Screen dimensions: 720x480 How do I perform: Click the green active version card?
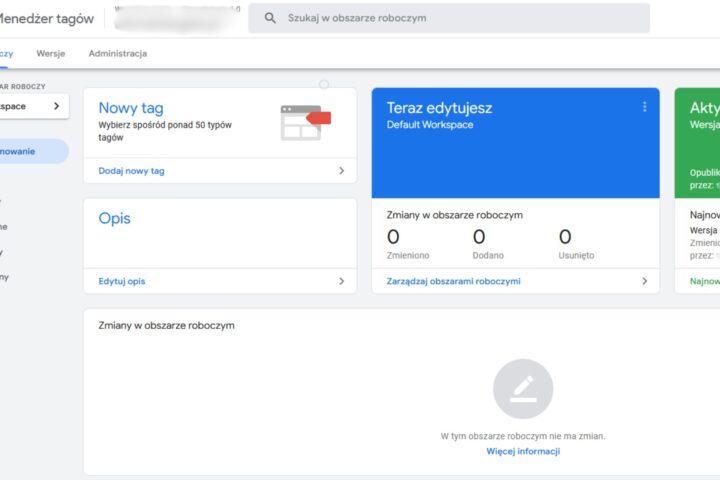point(698,143)
